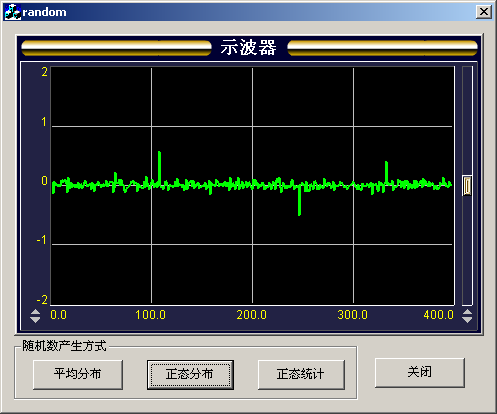Click the random app icon in title bar
This screenshot has width=497, height=414.
click(13, 12)
